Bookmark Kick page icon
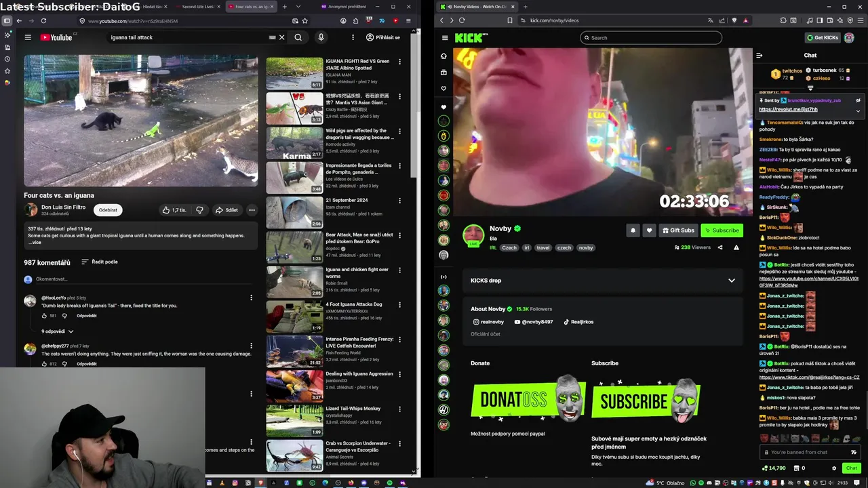The width and height of the screenshot is (868, 488). click(x=510, y=21)
